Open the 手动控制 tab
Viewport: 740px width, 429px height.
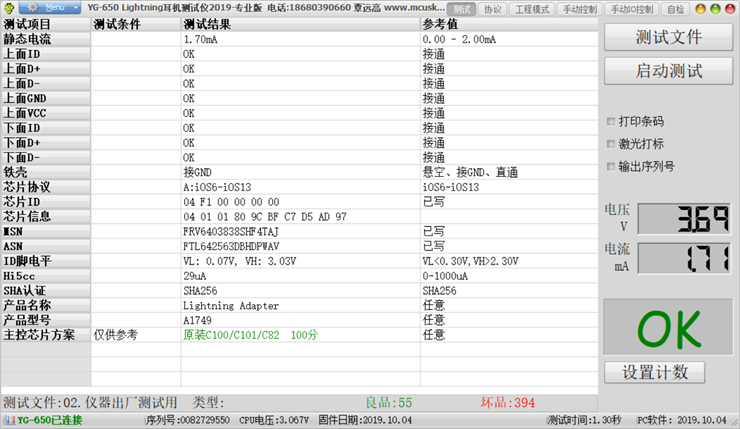tap(580, 9)
